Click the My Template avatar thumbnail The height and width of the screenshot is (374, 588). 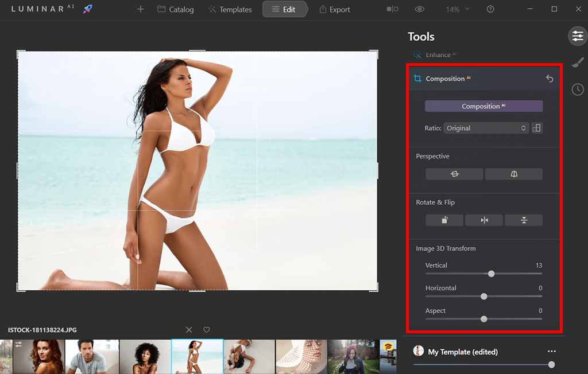coord(419,351)
